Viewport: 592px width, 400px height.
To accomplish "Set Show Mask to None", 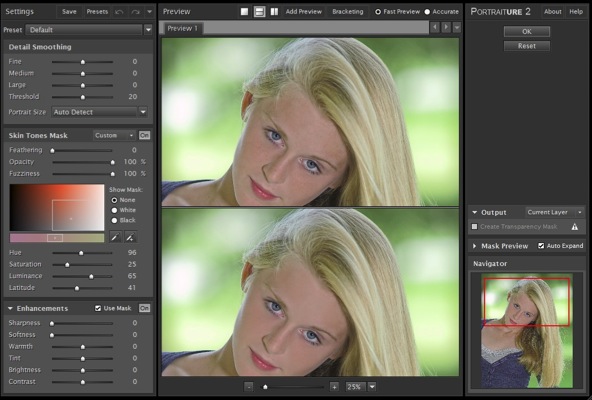I will pos(114,200).
